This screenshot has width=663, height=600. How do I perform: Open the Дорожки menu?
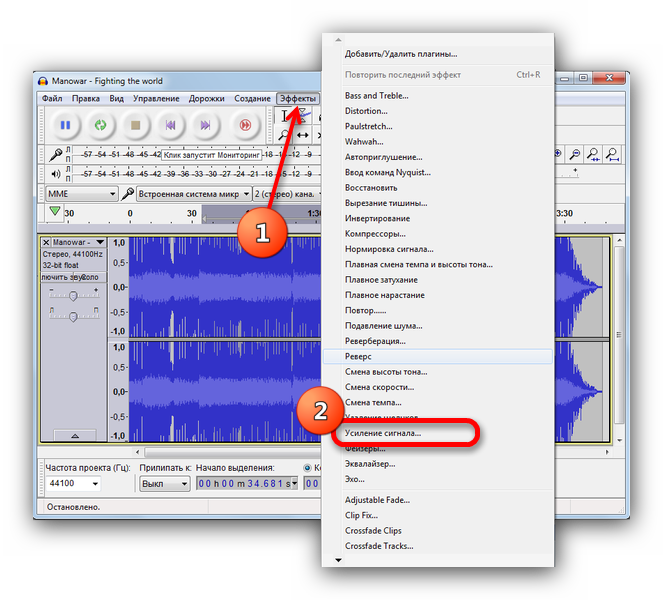click(x=206, y=99)
